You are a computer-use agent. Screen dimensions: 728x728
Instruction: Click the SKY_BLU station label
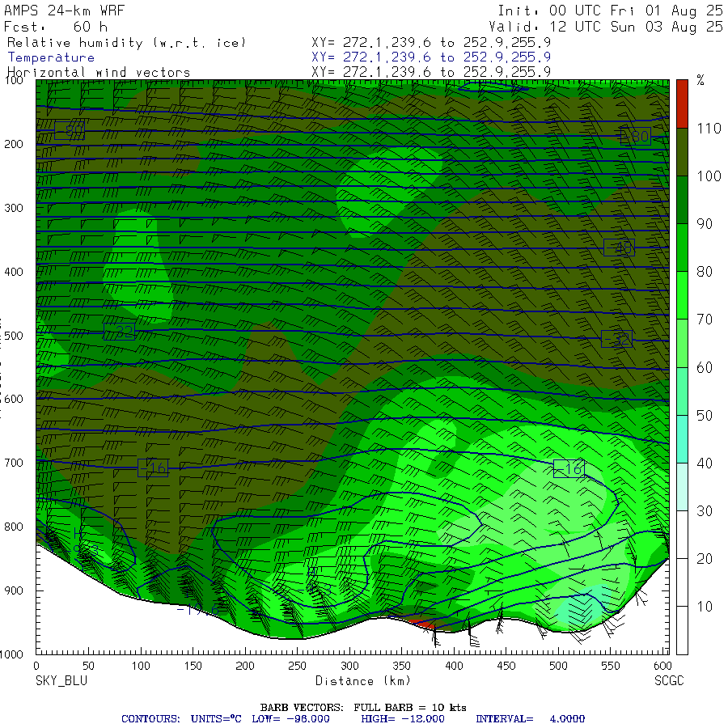point(61,681)
